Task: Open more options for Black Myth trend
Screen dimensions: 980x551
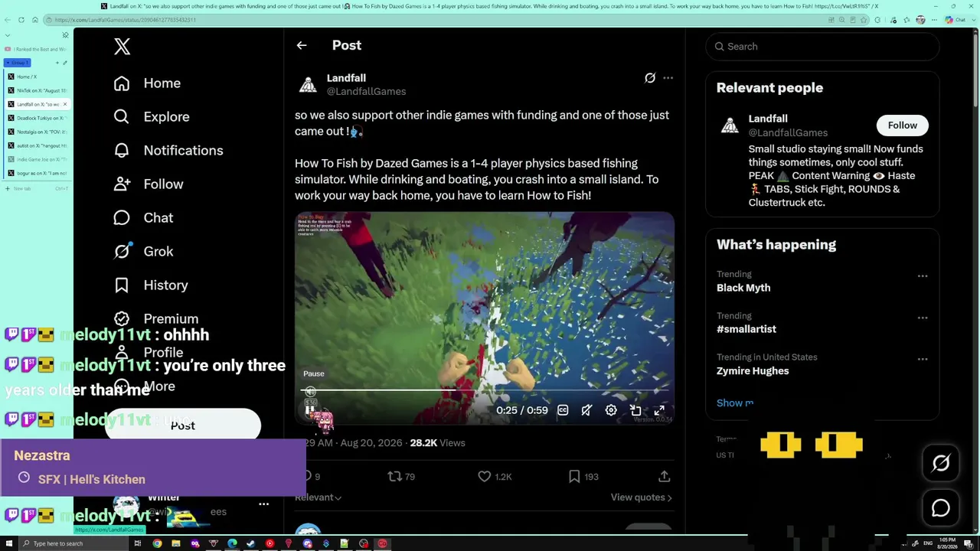Action: point(923,276)
